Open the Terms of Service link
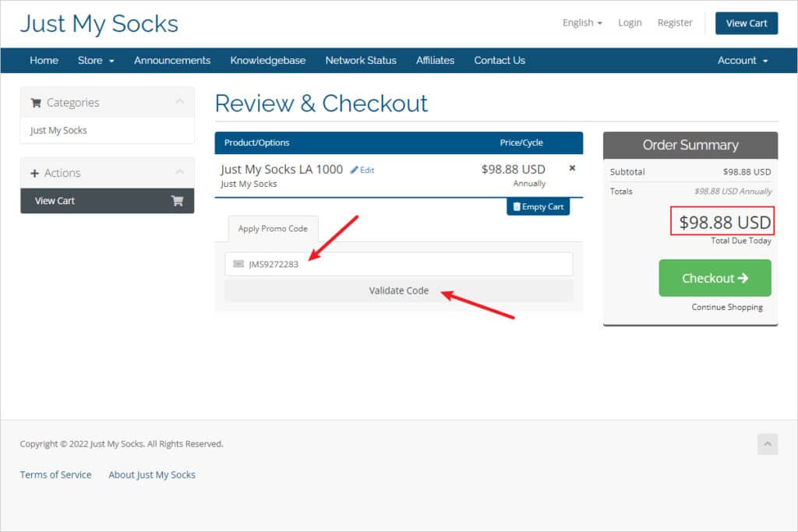The width and height of the screenshot is (798, 532). click(x=55, y=474)
